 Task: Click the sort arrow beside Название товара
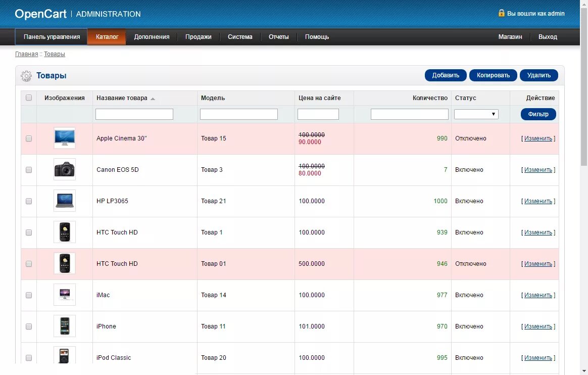153,99
